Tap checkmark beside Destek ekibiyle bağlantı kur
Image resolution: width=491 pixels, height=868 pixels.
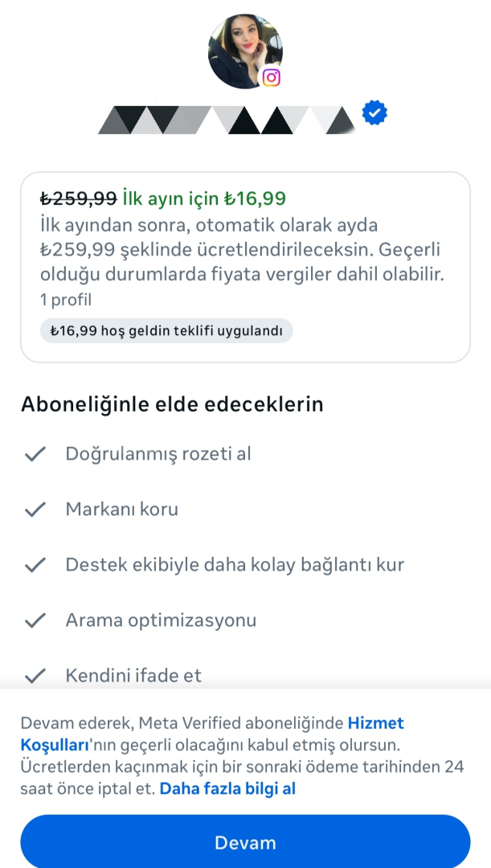35,565
